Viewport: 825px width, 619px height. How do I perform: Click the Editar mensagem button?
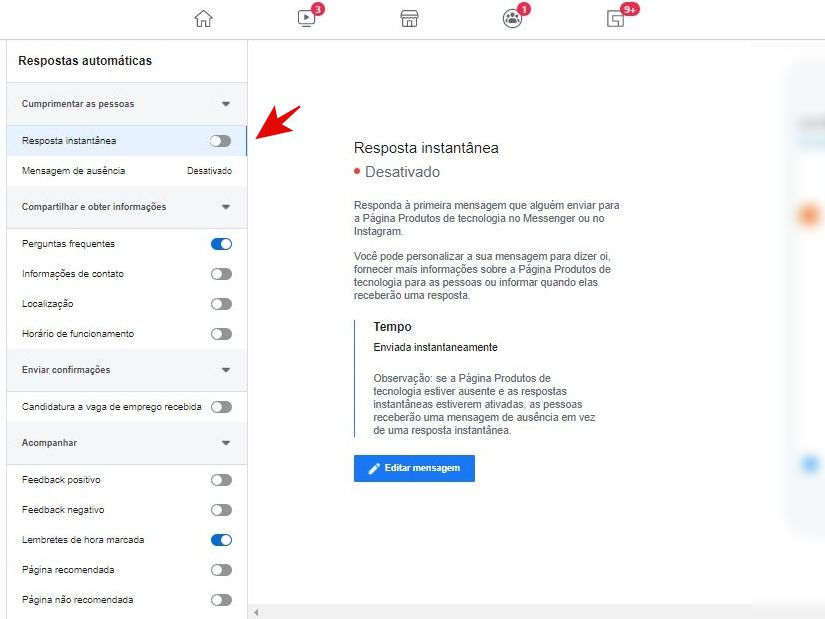coord(414,468)
